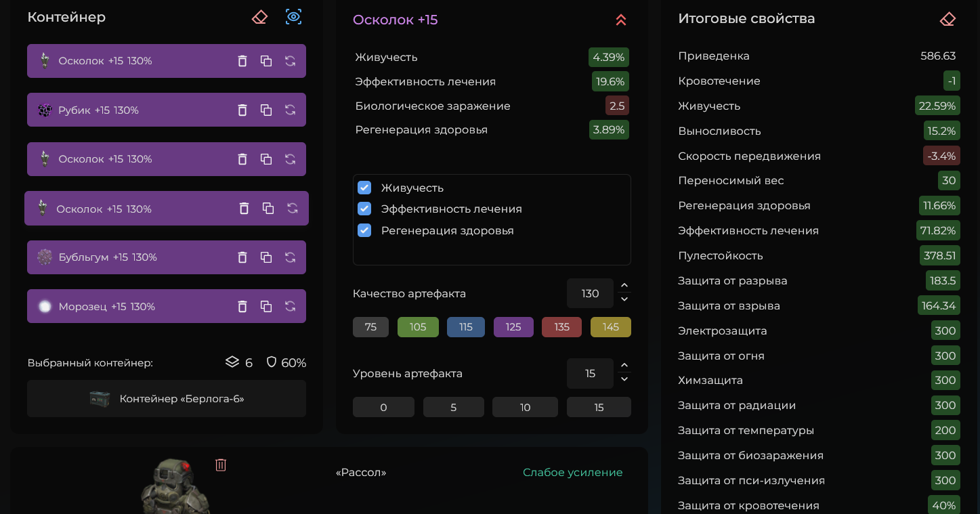980x514 pixels.
Task: Decrease Уровень артефакта with the down arrow
Action: click(x=624, y=379)
